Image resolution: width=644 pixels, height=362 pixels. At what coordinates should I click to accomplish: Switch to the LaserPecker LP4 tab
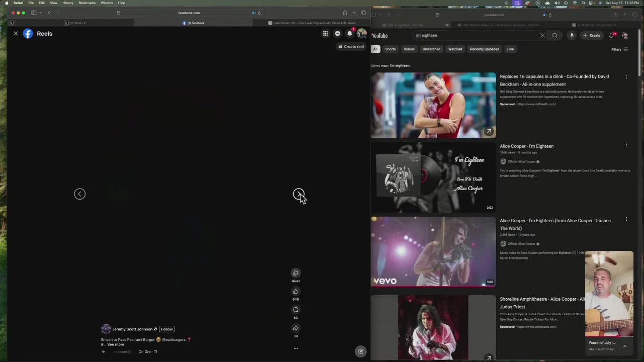pos(312,23)
